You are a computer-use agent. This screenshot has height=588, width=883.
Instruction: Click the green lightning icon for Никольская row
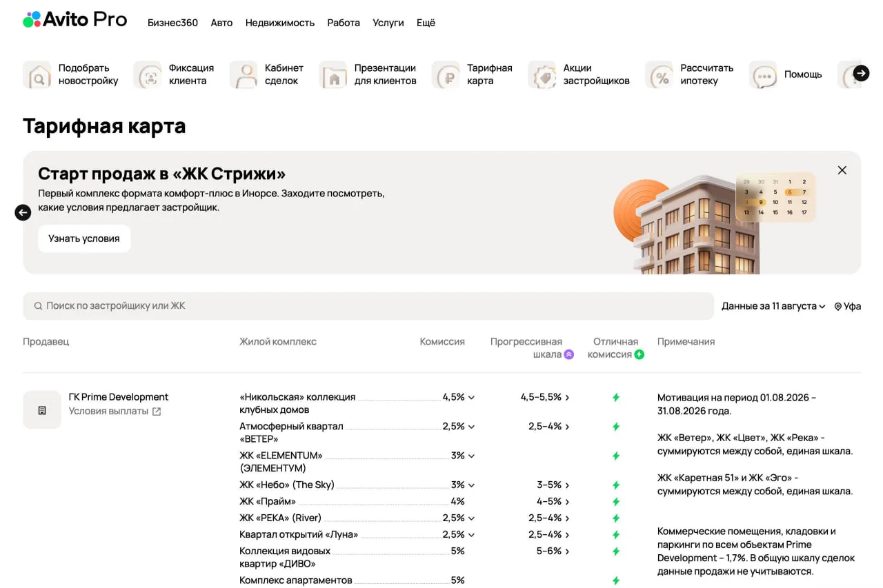click(x=616, y=398)
